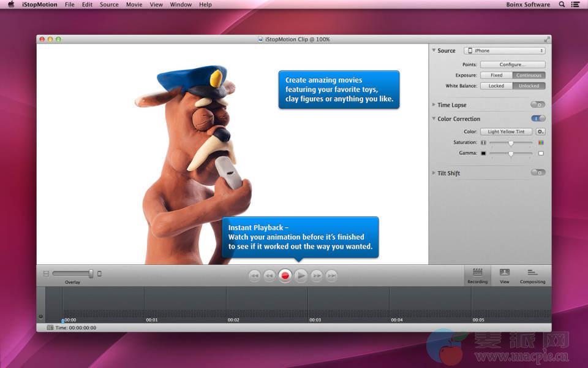Screen dimensions: 588x368
Task: Jump to the start with the rewind-to-beginning button
Action: pyautogui.click(x=255, y=276)
